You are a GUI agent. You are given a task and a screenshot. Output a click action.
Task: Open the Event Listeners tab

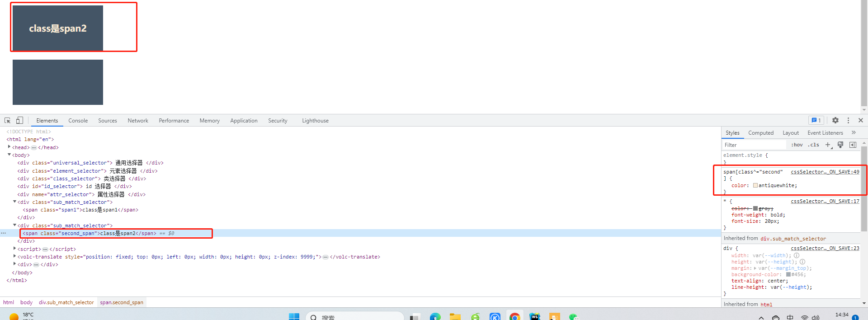click(x=826, y=133)
